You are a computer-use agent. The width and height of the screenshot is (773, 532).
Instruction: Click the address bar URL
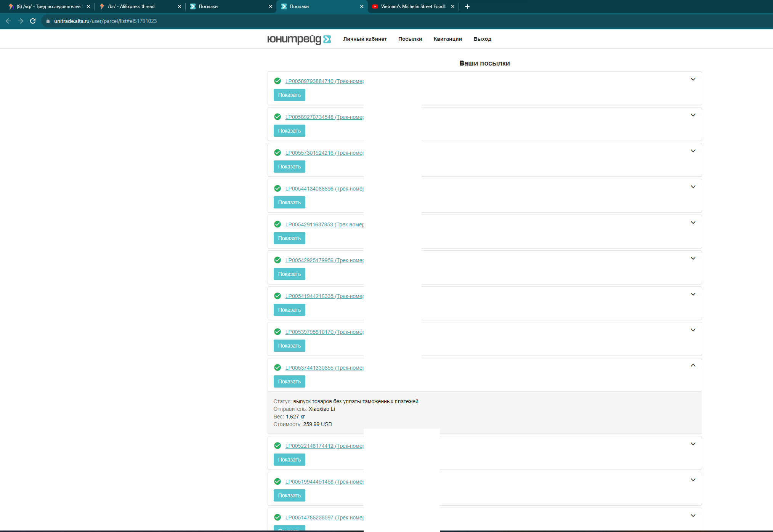105,21
